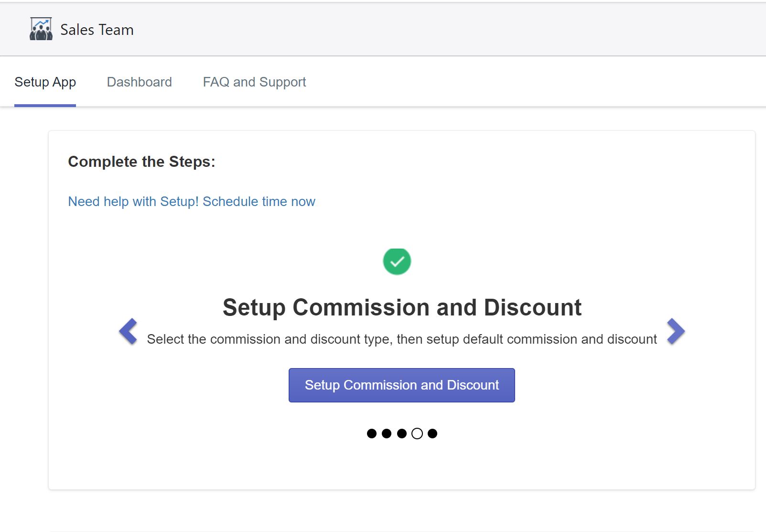The image size is (766, 532).
Task: Select the hollow fourth carousel dot
Action: (417, 434)
